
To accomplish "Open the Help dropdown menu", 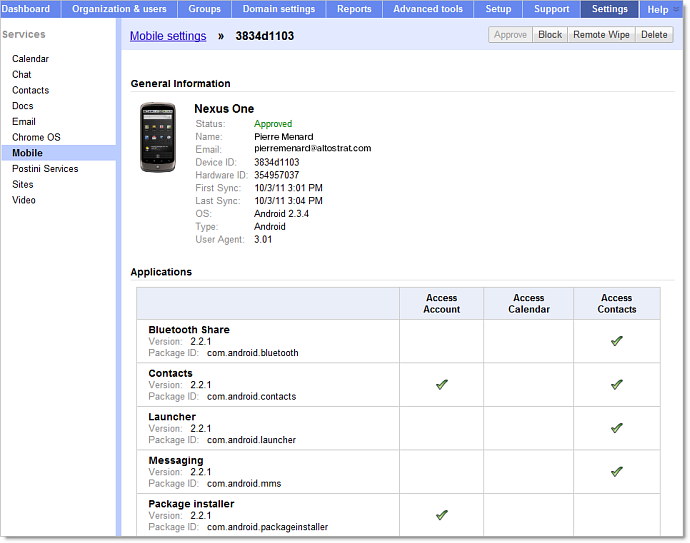I will click(663, 9).
